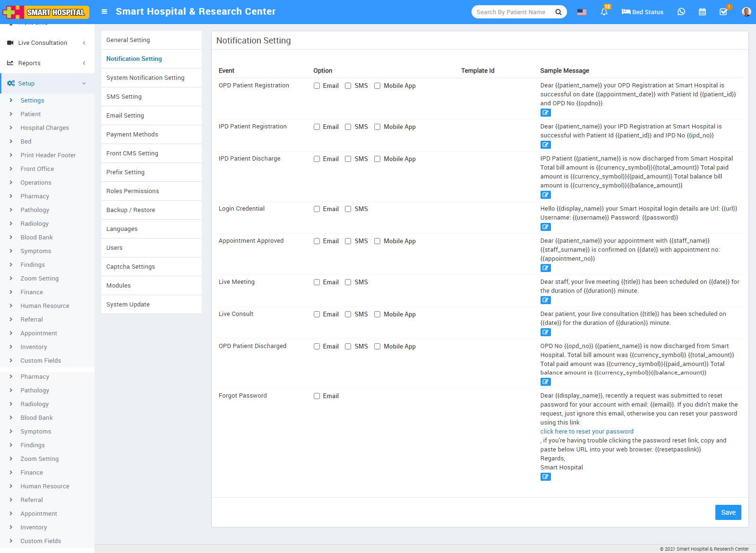Open the language flag dropdown

582,12
